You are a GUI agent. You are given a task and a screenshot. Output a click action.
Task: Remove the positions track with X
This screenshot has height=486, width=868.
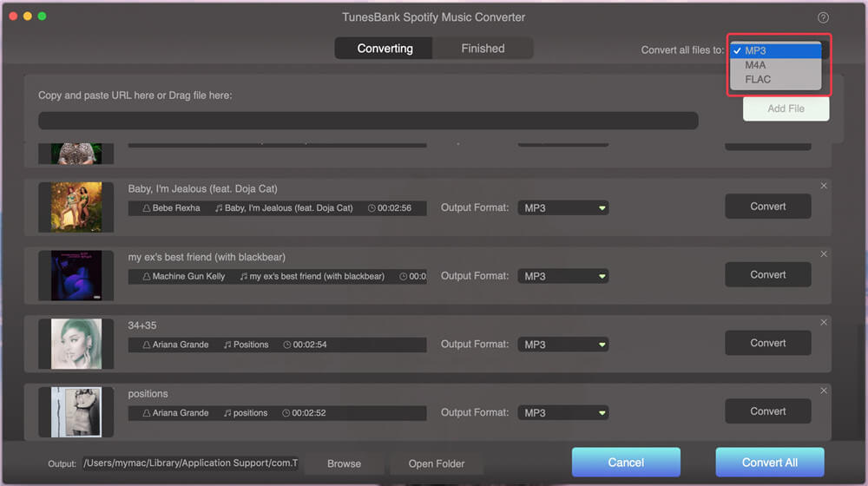824,391
